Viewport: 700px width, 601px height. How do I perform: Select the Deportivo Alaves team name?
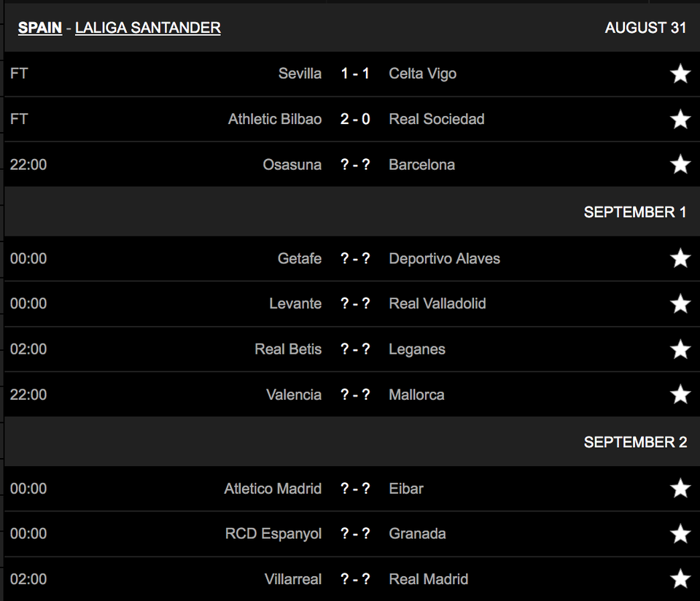tap(445, 258)
